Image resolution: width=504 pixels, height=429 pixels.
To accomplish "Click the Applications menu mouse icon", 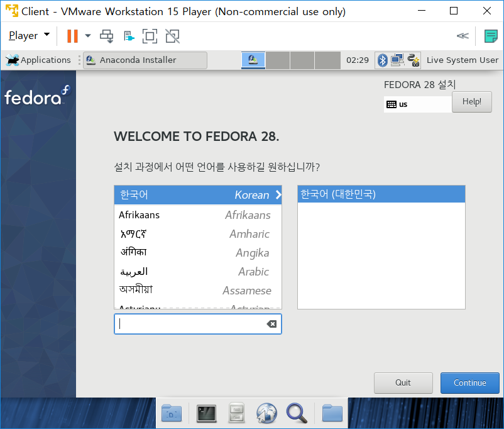I will click(12, 60).
